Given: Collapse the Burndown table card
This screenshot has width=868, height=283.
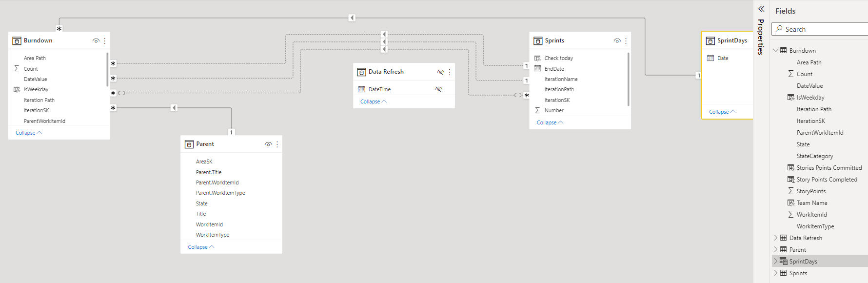Looking at the screenshot, I should tap(29, 133).
